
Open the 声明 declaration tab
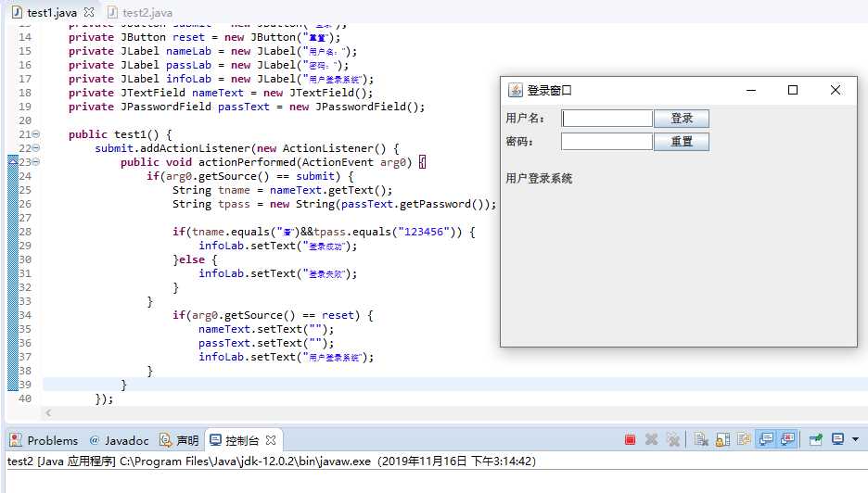[179, 440]
